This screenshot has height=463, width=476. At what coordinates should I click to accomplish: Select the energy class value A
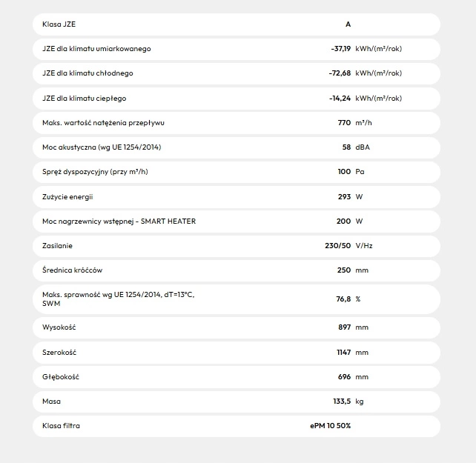[348, 24]
